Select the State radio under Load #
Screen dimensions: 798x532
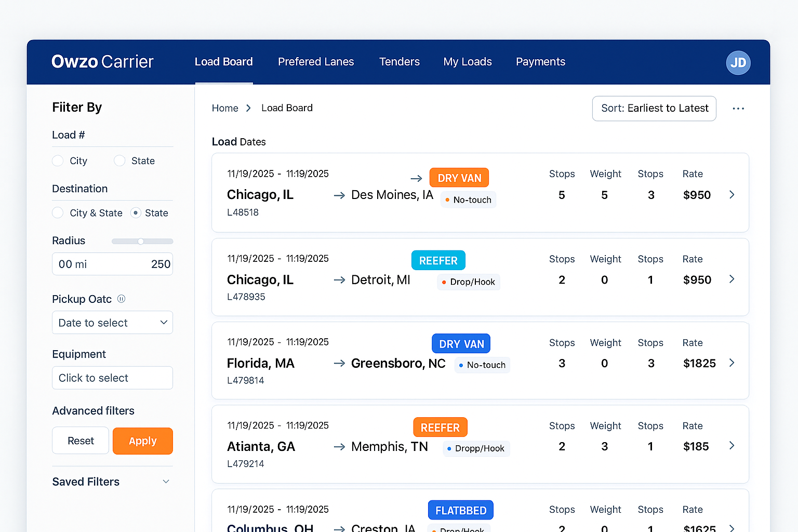click(119, 161)
